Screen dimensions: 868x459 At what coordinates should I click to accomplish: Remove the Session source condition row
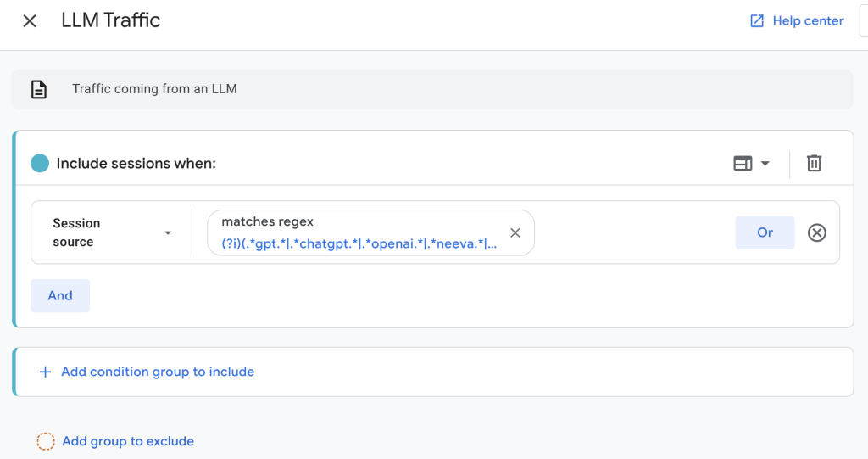[x=816, y=232]
